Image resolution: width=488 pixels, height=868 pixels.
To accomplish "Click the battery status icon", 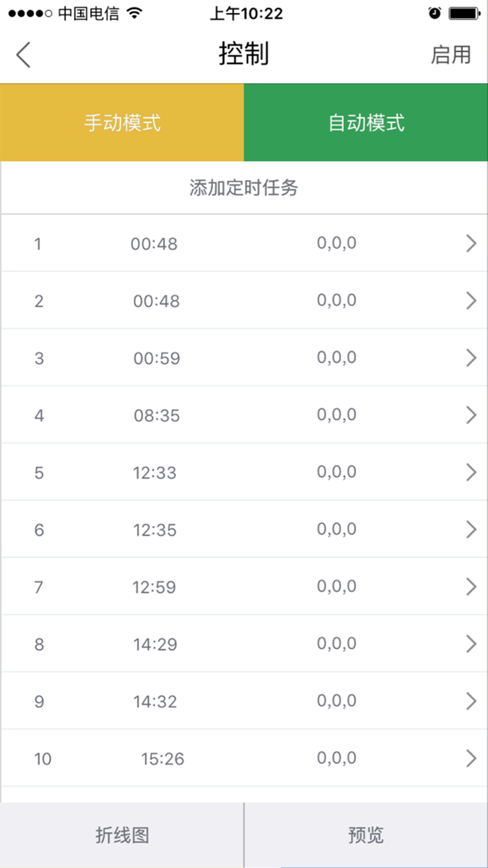I will pos(464,13).
